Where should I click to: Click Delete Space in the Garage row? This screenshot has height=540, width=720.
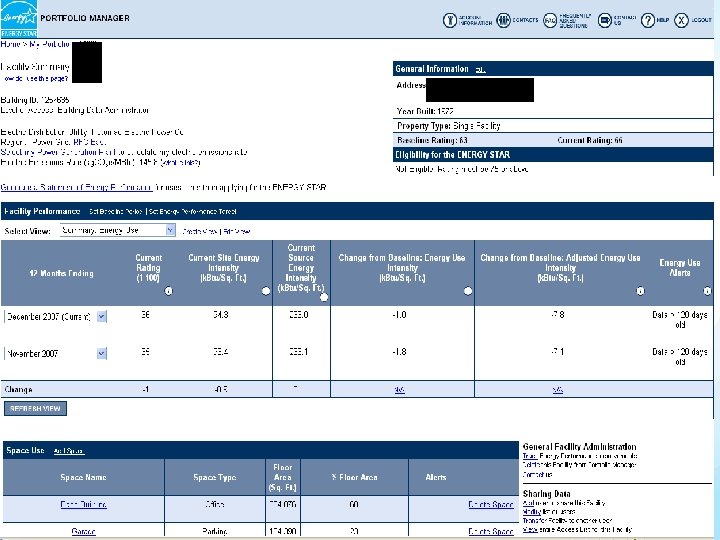[x=491, y=531]
